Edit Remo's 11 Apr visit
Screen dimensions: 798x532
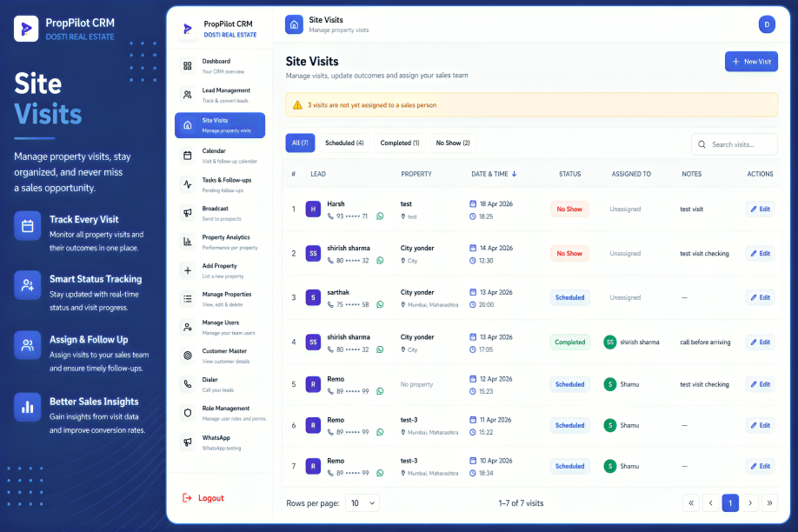[x=761, y=425]
